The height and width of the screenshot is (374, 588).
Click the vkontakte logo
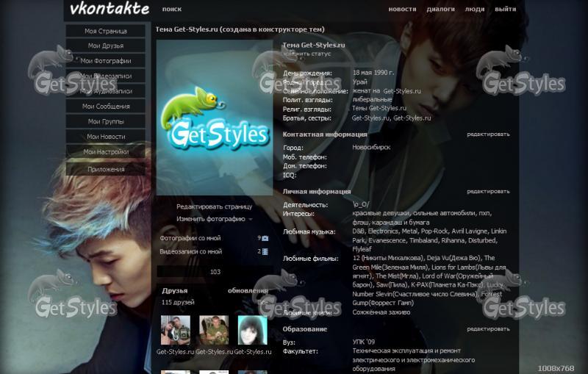tap(109, 9)
